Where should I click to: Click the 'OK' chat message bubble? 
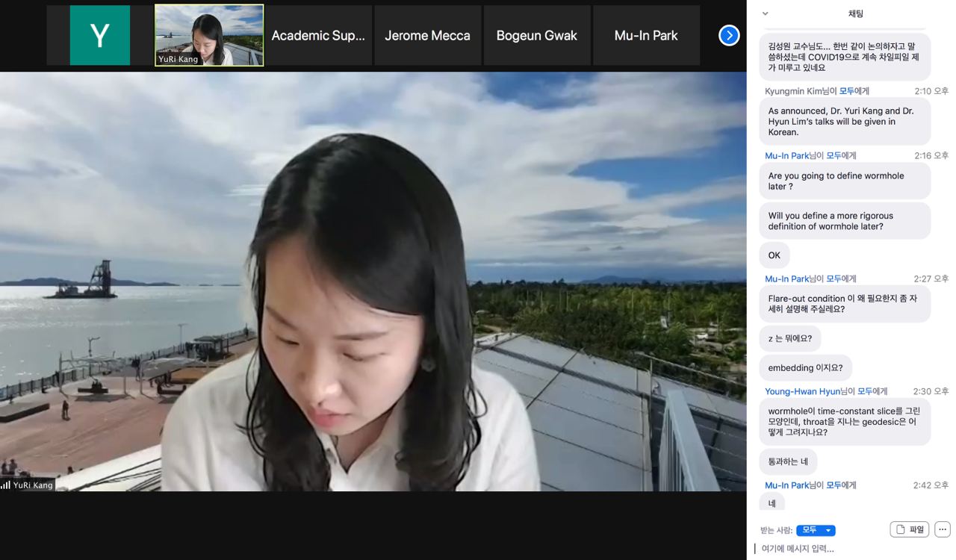coord(774,255)
